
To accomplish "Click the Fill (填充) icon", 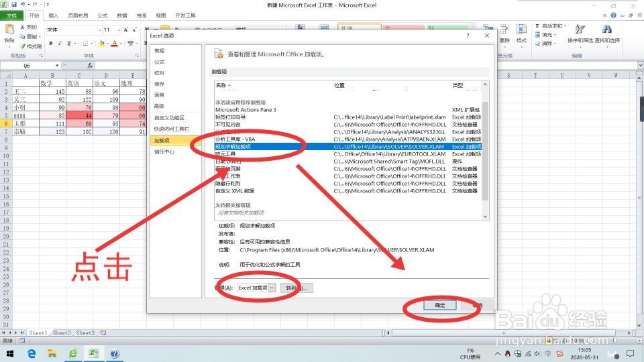I will pos(537,35).
